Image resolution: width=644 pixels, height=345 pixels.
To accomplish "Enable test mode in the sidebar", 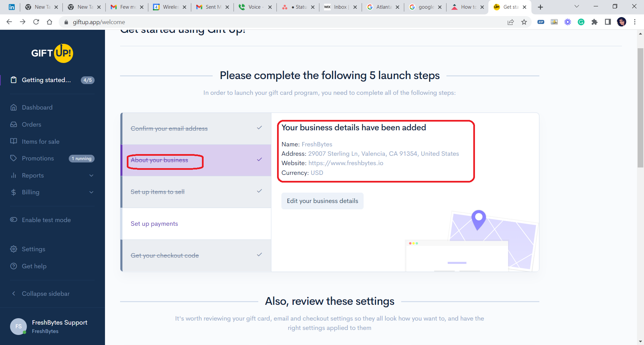I will [46, 220].
